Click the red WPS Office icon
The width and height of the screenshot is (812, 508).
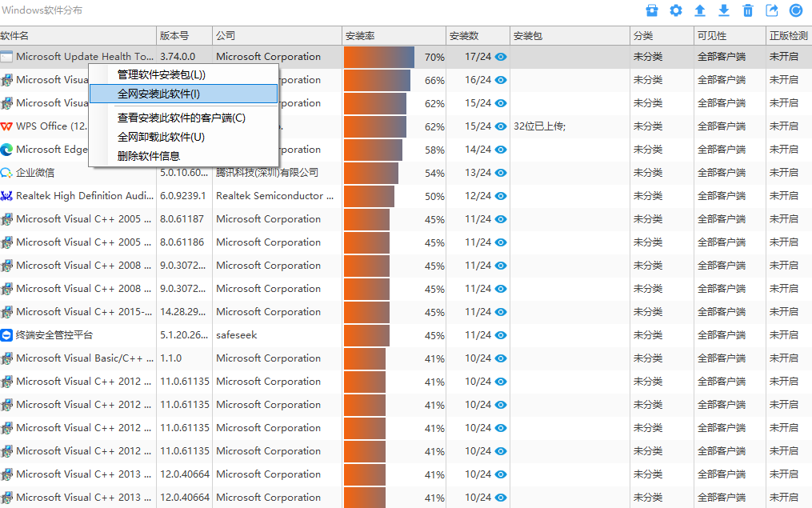click(6, 126)
